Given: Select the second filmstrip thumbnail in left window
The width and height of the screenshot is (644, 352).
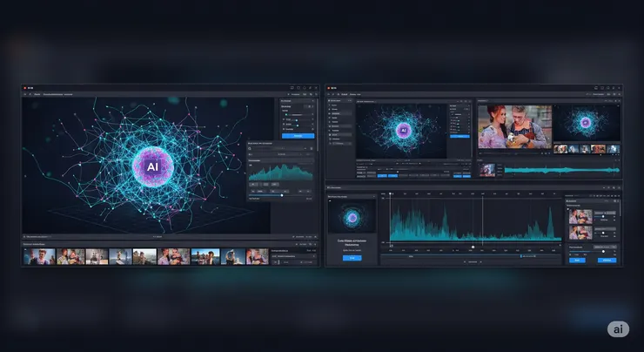Looking at the screenshot, I should [x=70, y=257].
